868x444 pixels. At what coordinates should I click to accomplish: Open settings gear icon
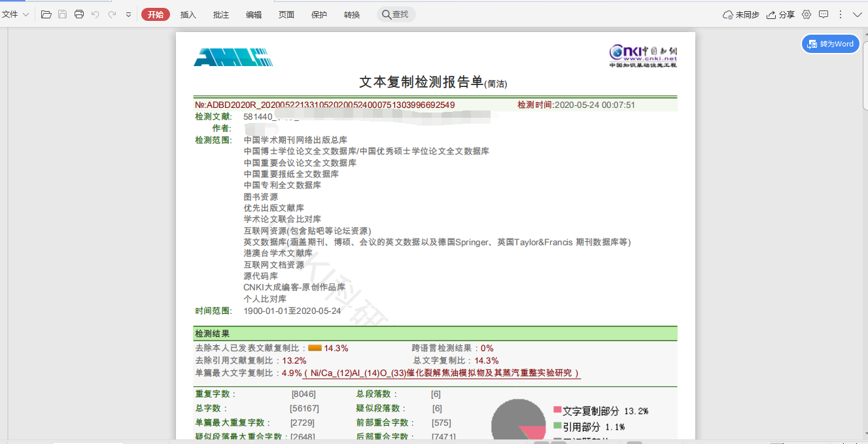[807, 14]
